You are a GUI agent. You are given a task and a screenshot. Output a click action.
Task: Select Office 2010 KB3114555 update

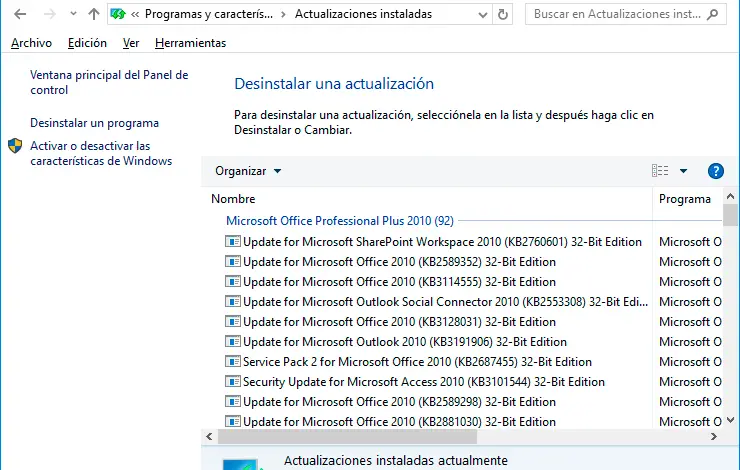tap(399, 282)
